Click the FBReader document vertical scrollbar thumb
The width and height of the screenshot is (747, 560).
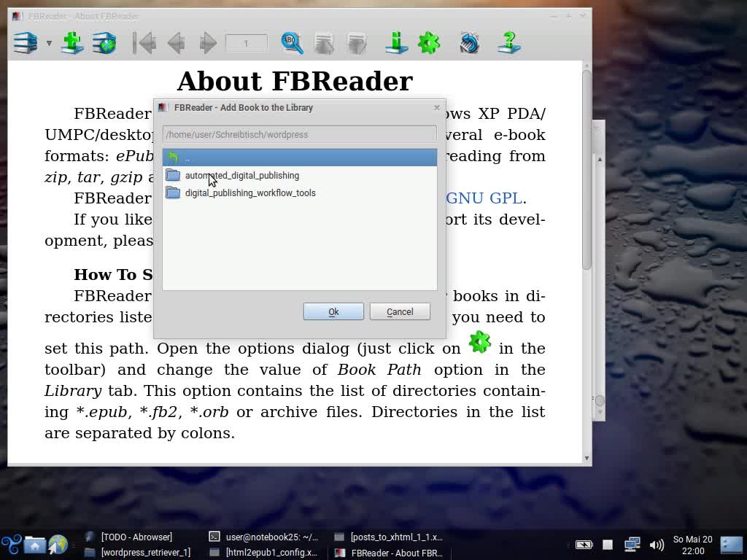pos(587,170)
